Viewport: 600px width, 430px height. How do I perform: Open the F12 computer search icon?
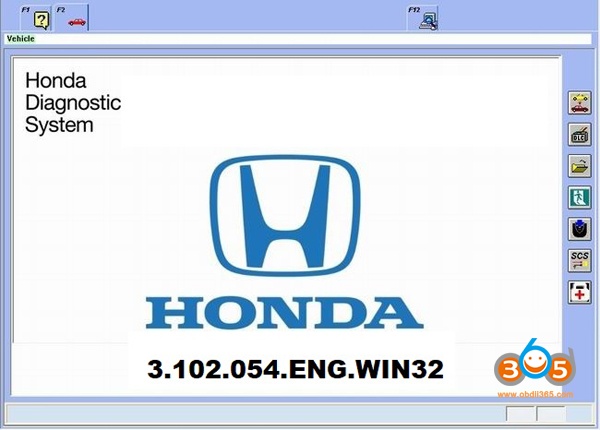pyautogui.click(x=422, y=18)
